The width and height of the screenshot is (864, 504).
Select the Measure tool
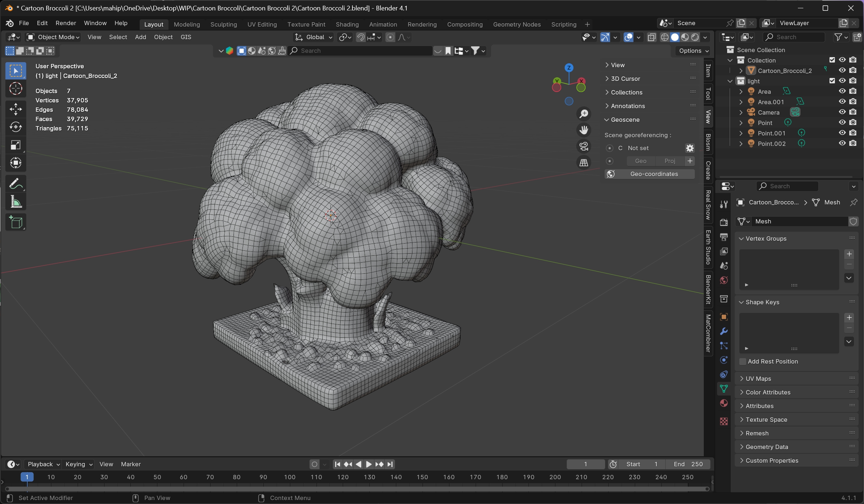(16, 202)
